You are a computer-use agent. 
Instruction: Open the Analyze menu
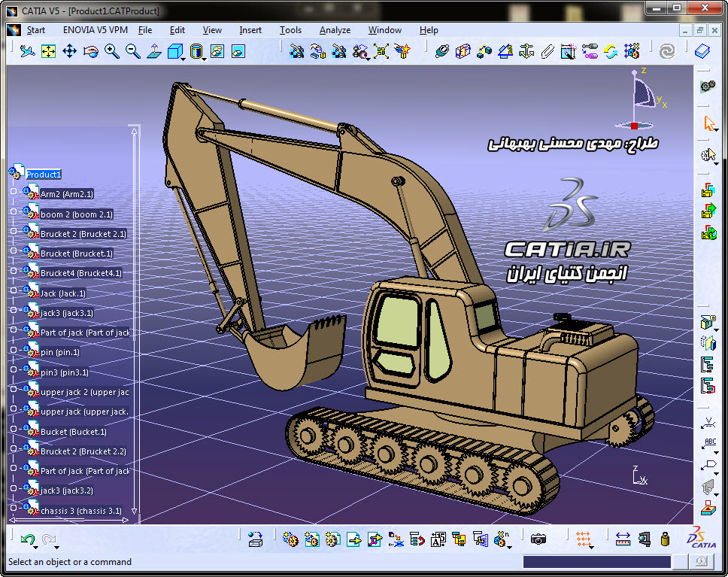point(335,30)
